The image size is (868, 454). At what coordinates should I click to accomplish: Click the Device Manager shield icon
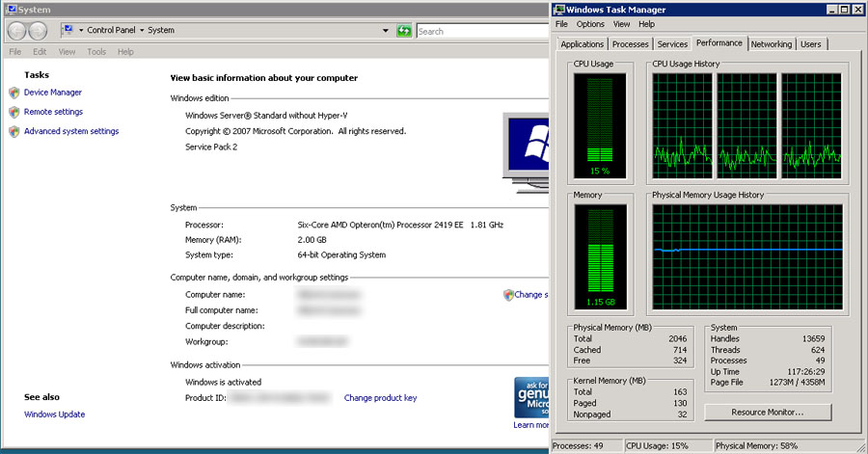click(x=14, y=93)
